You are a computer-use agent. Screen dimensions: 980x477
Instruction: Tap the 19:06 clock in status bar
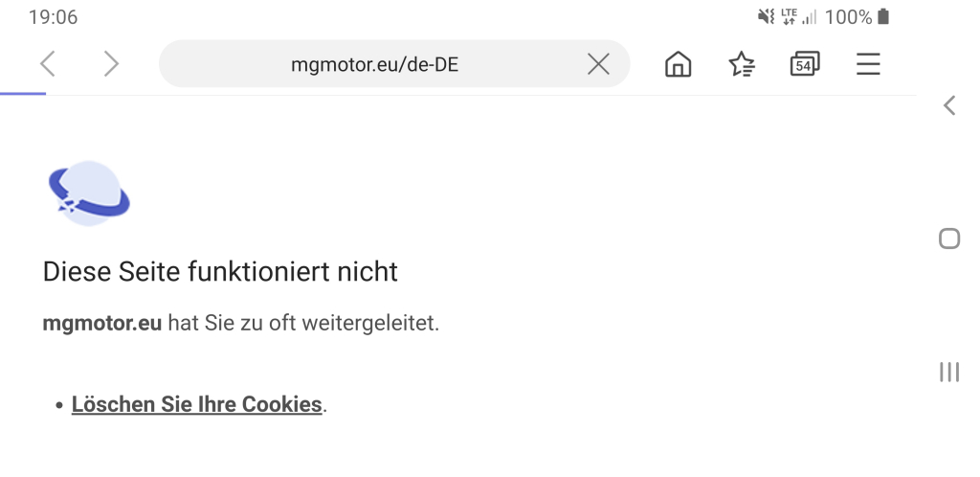[x=54, y=17]
